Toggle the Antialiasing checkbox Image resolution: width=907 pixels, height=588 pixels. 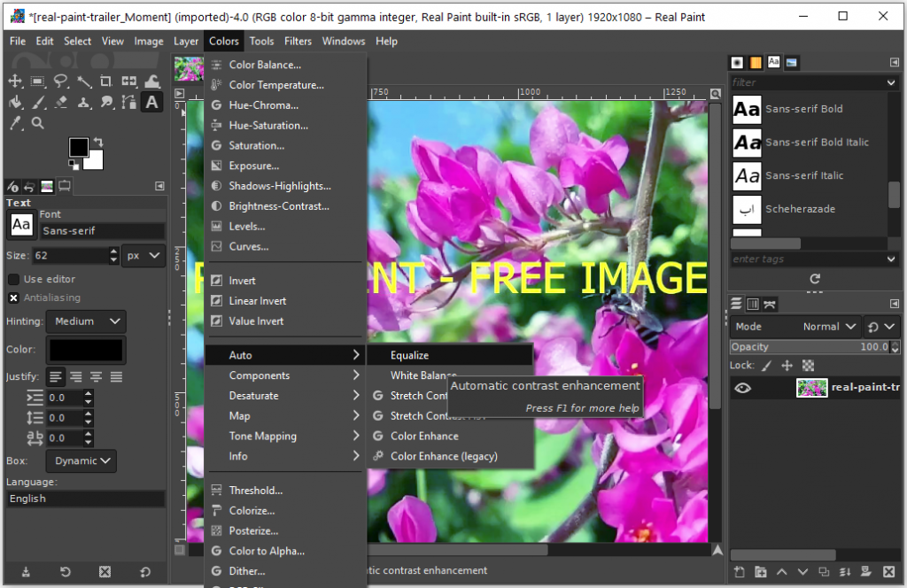pos(14,298)
